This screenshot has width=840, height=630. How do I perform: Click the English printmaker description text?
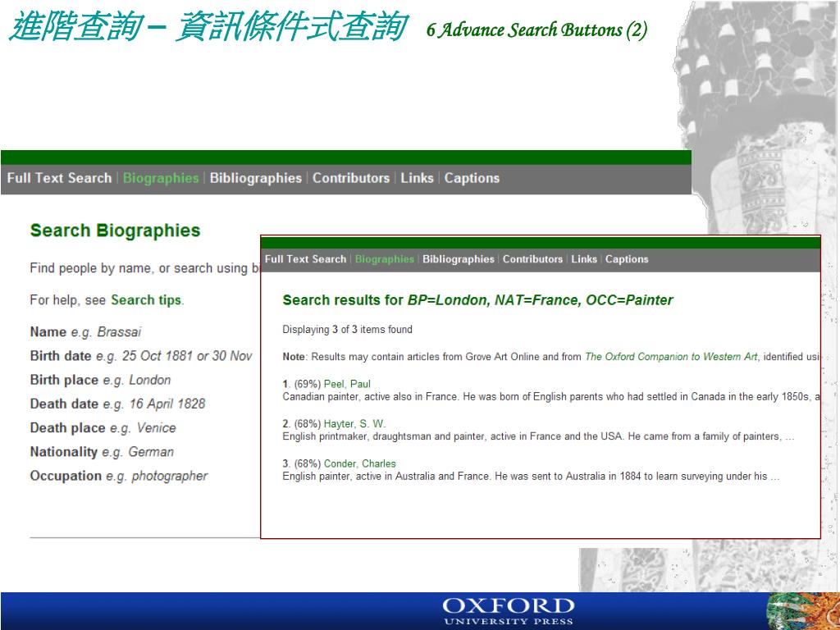(x=538, y=436)
